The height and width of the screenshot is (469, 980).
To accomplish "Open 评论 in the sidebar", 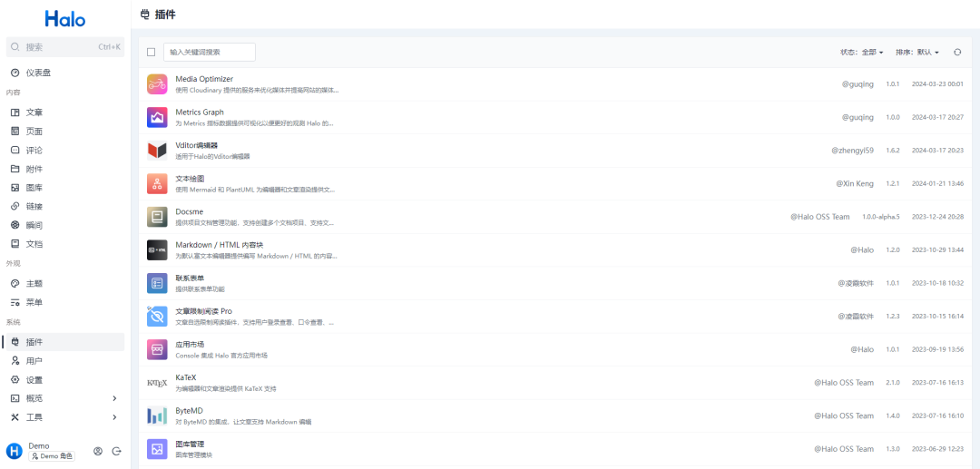I will click(65, 150).
